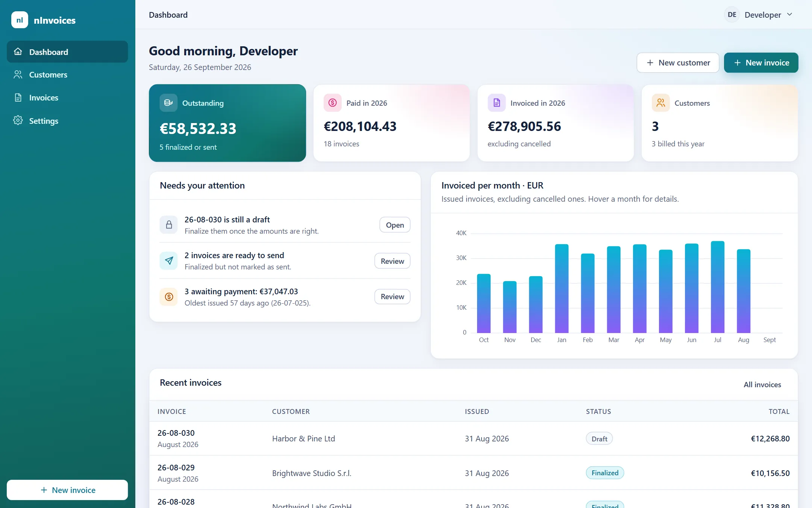Viewport: 812px width, 508px height.
Task: Click the INVOICE column header
Action: (172, 411)
